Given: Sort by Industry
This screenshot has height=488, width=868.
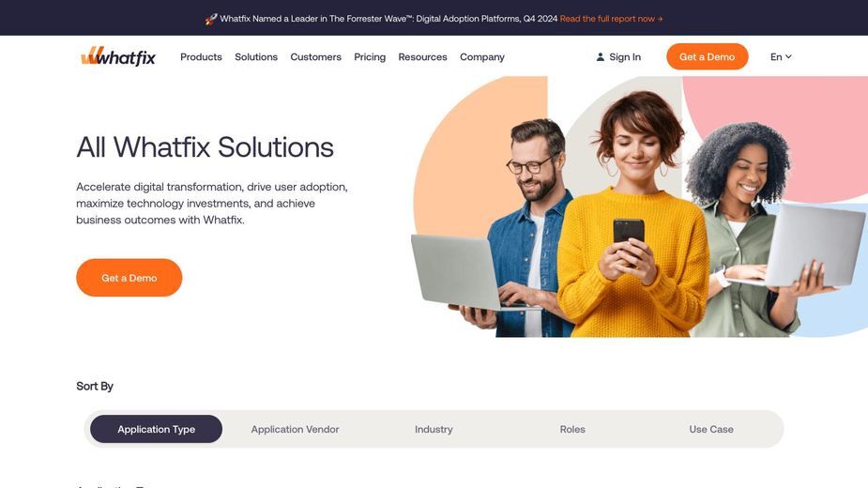Looking at the screenshot, I should 434,429.
